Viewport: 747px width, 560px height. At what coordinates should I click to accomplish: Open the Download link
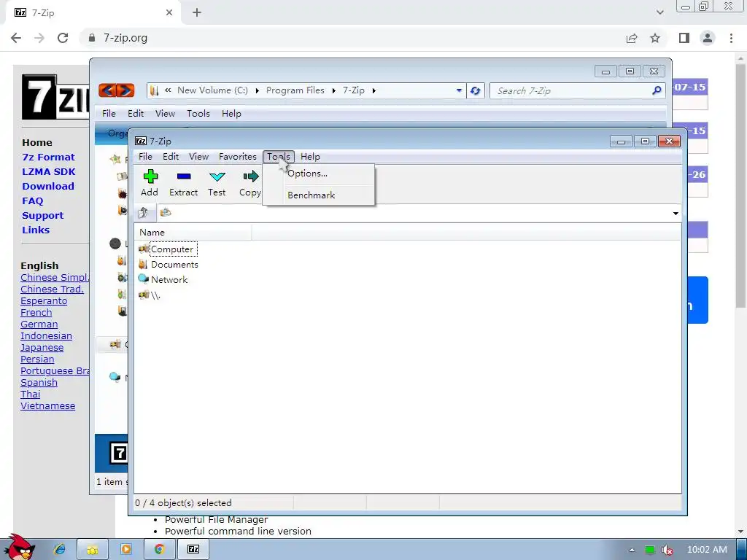pyautogui.click(x=48, y=186)
